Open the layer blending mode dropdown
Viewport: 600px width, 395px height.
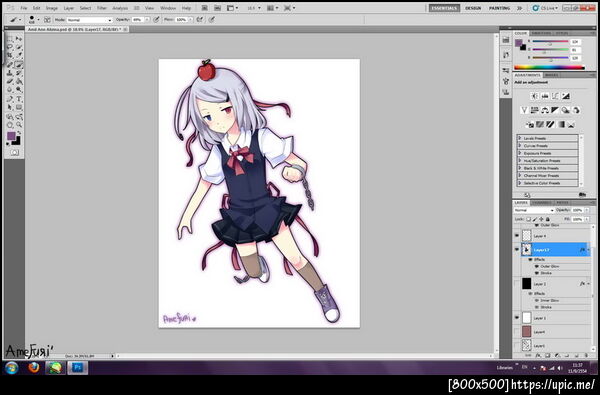pyautogui.click(x=533, y=210)
